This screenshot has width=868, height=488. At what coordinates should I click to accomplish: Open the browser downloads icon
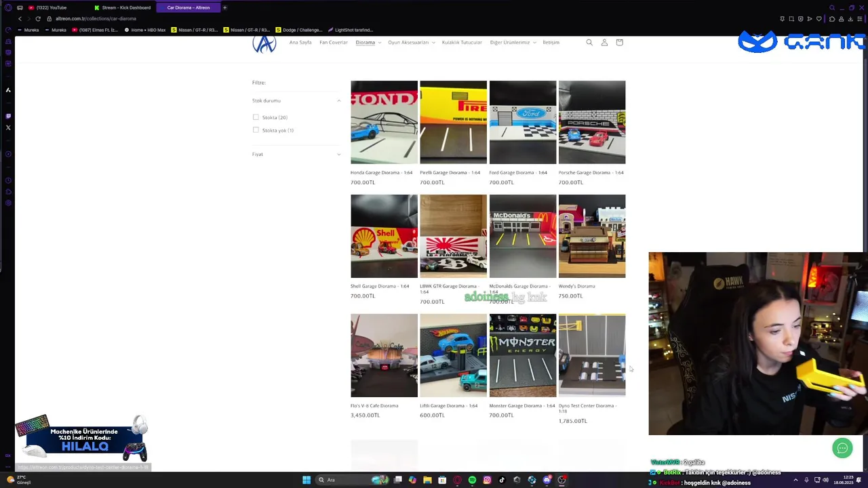[850, 18]
